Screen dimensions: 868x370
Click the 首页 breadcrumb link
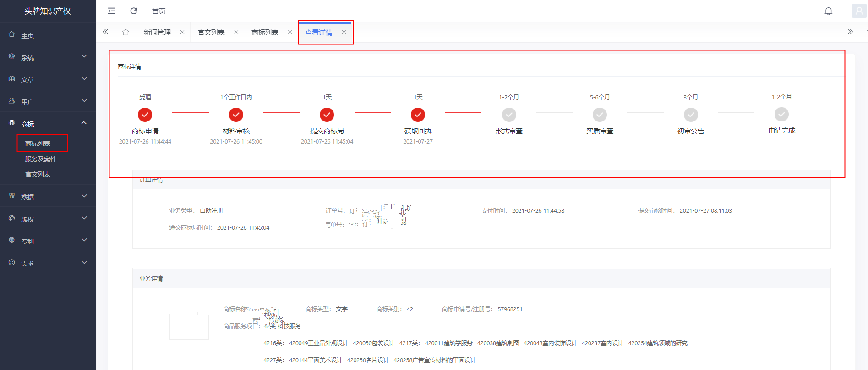coord(158,11)
